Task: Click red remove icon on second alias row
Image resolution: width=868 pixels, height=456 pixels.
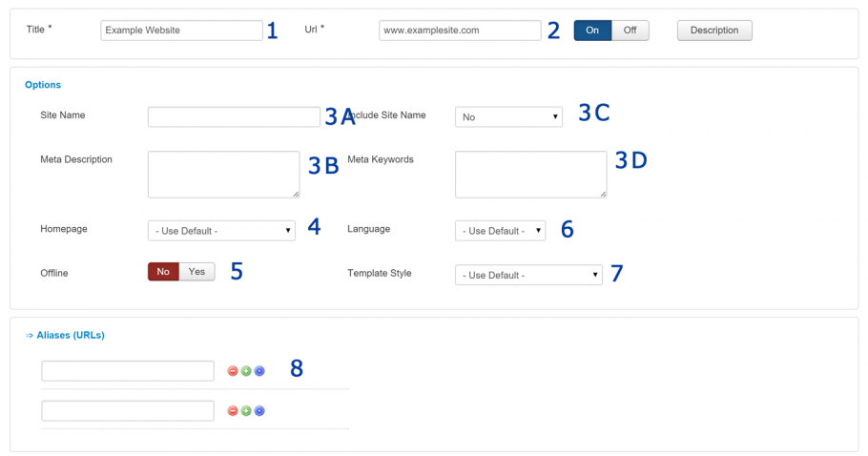Action: click(233, 410)
